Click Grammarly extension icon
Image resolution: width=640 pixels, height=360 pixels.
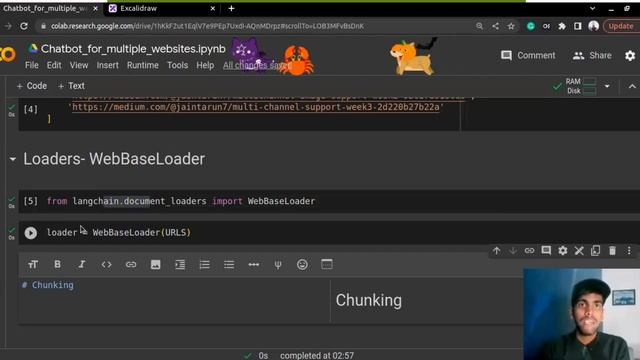coord(531,26)
